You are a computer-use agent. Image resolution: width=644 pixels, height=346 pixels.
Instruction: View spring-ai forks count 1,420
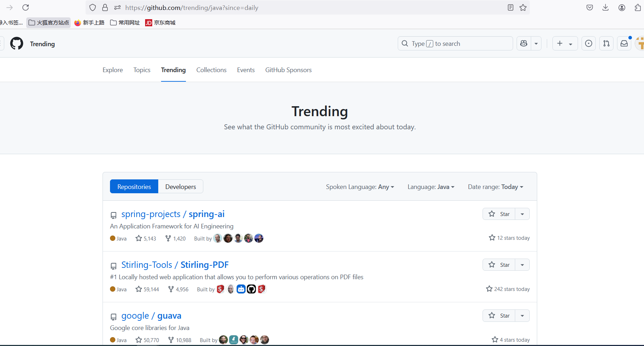coord(175,238)
